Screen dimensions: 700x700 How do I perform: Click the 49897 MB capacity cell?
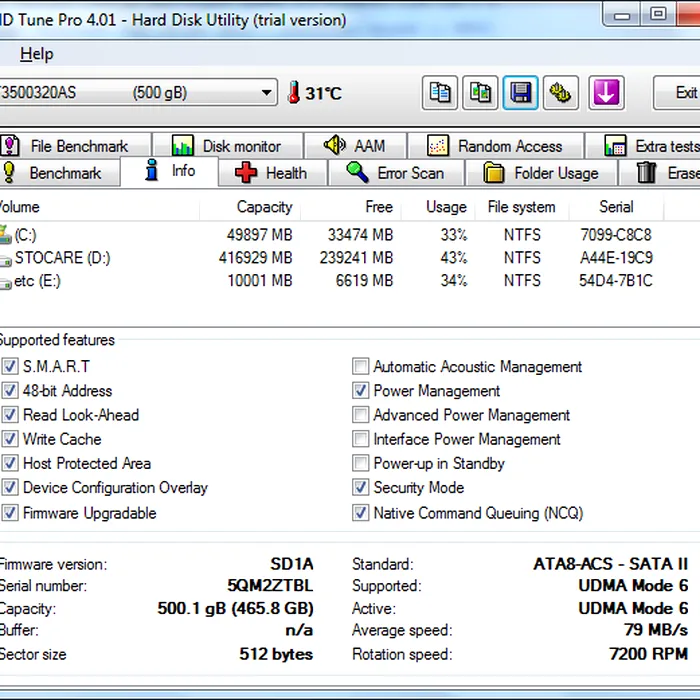tap(259, 235)
